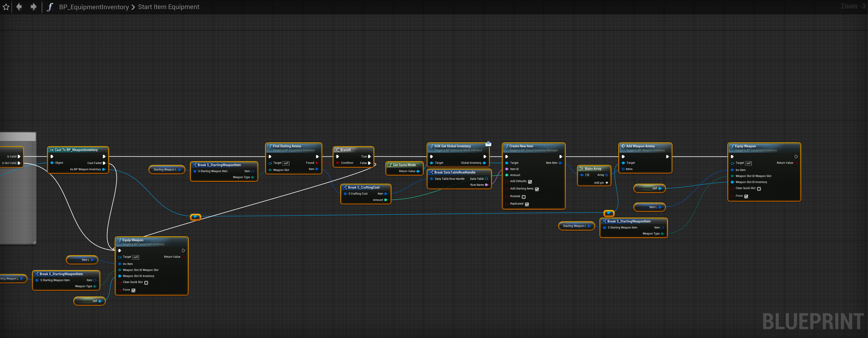Click the message envelope icon on SGK Get Global Inventory

click(x=488, y=144)
